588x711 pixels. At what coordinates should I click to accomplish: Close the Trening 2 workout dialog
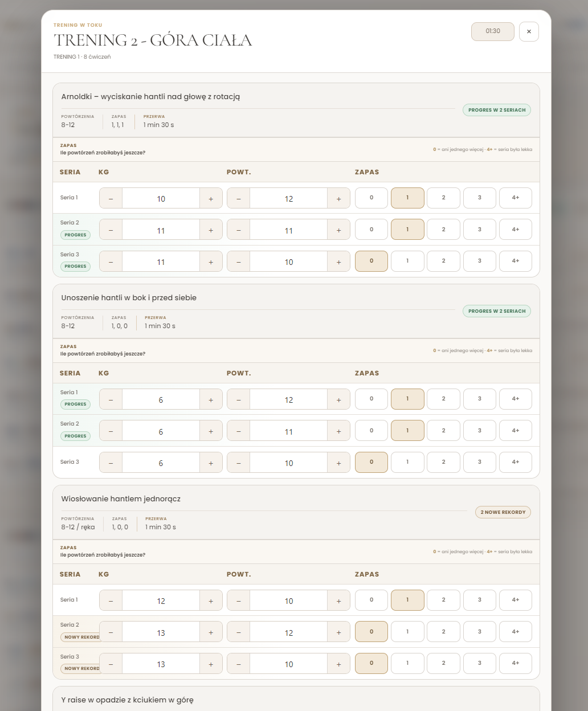pyautogui.click(x=529, y=31)
